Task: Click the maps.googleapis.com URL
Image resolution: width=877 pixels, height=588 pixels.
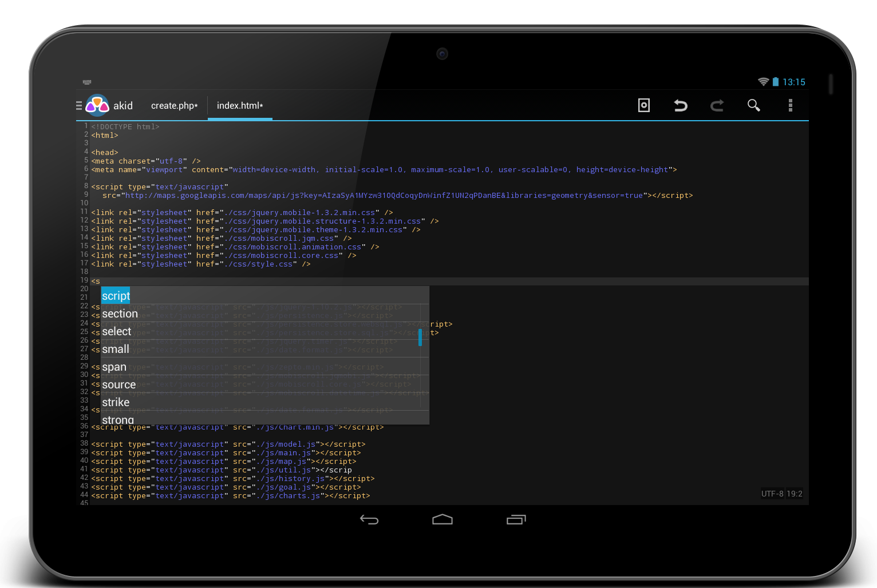Action: (384, 196)
